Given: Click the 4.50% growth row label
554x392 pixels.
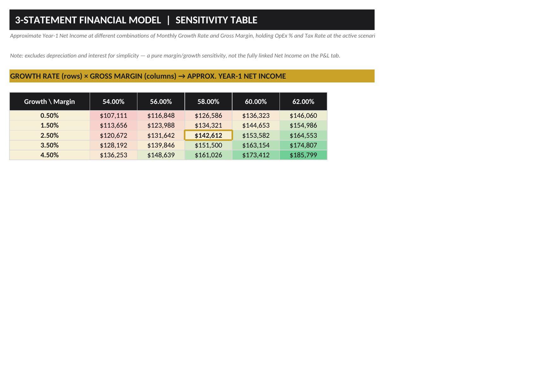Looking at the screenshot, I should click(x=50, y=155).
